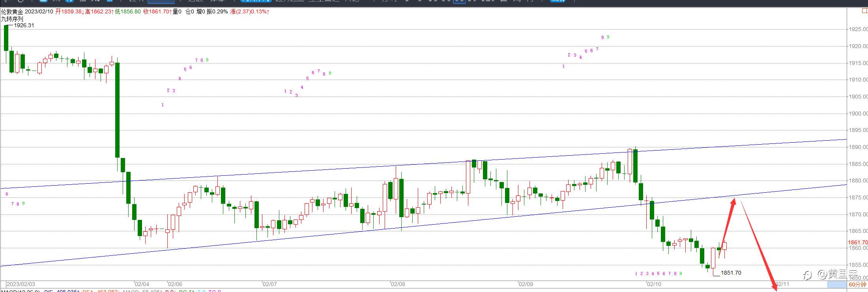
Task: Jump to the 2023/02/03 date marker
Action: 21,284
